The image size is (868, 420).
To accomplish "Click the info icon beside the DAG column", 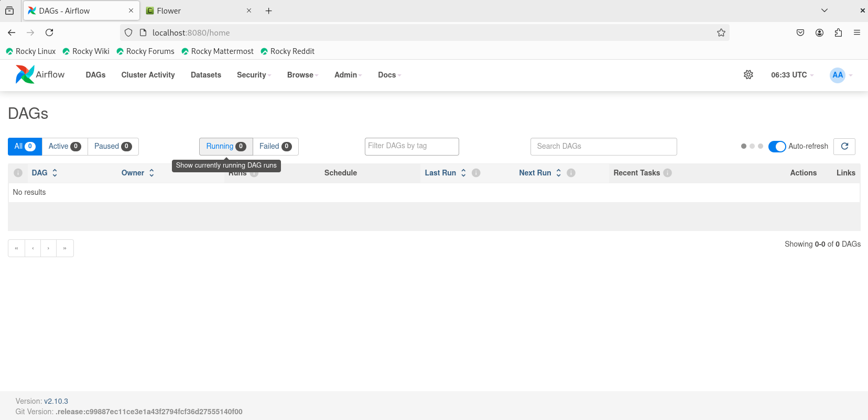I will tap(18, 173).
